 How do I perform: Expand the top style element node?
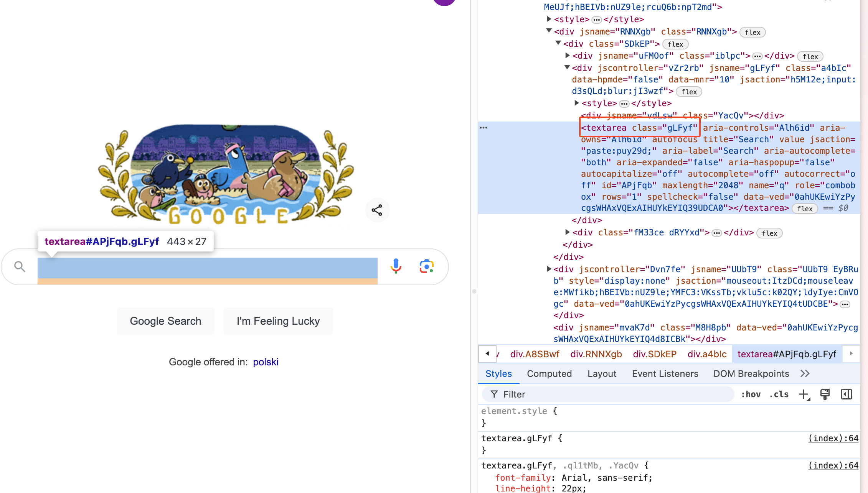tap(549, 19)
